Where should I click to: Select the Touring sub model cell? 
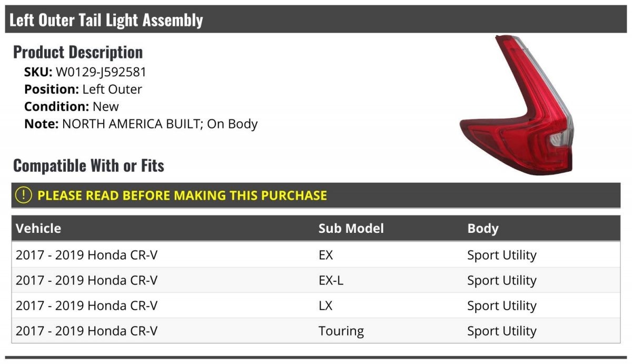[341, 331]
